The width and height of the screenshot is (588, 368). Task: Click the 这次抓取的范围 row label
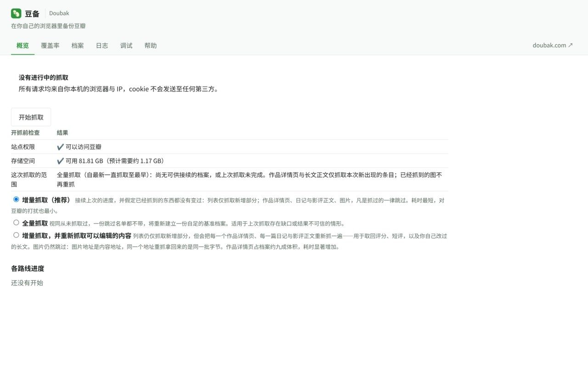tap(29, 179)
